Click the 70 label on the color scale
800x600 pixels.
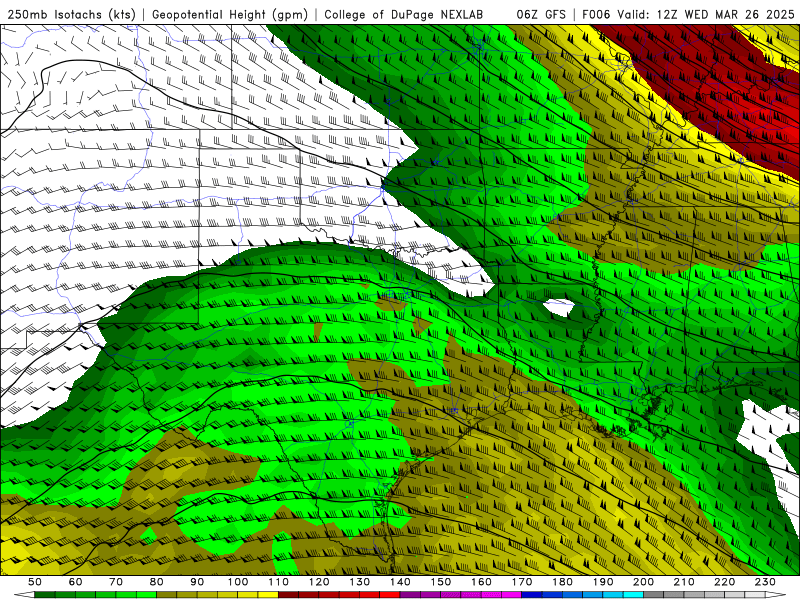(x=116, y=582)
